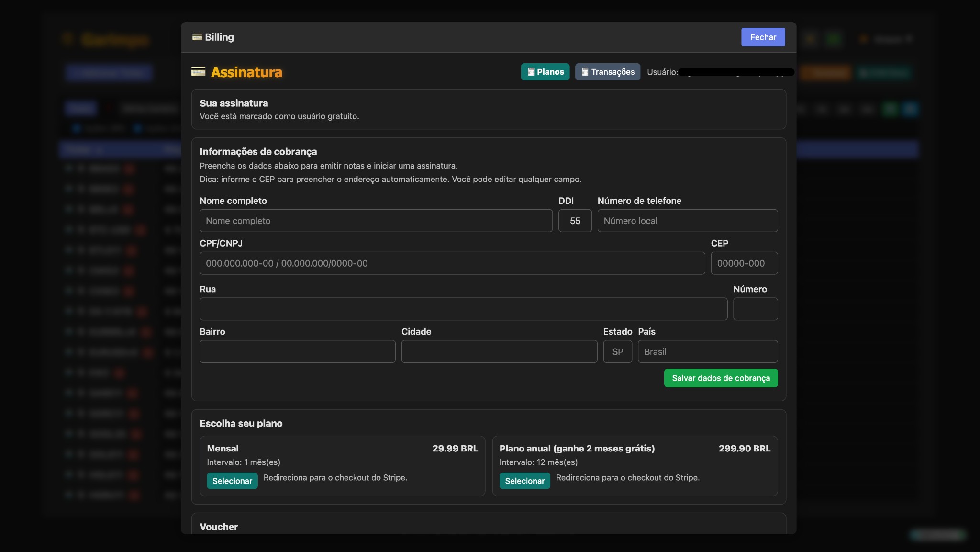This screenshot has width=980, height=552.
Task: Select the Plano anual subscription
Action: (x=524, y=481)
